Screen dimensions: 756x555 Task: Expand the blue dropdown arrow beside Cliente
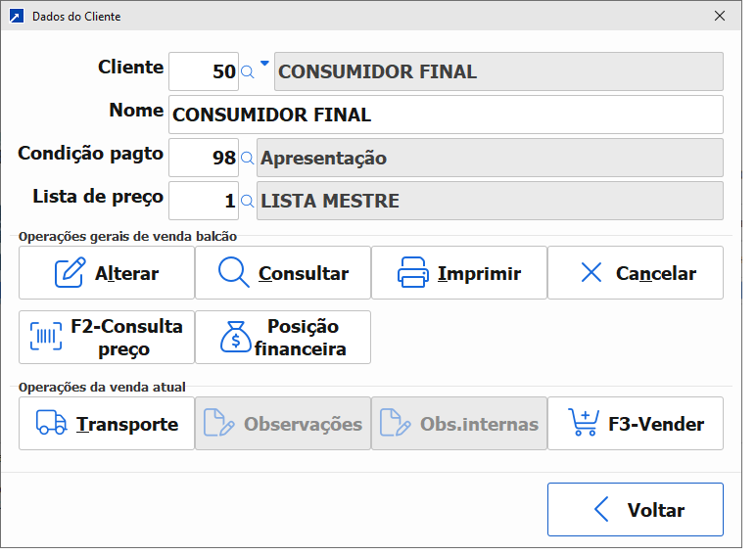pyautogui.click(x=264, y=63)
